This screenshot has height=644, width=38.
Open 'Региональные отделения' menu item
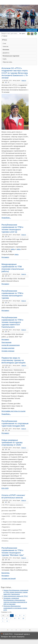click(x=11, y=56)
